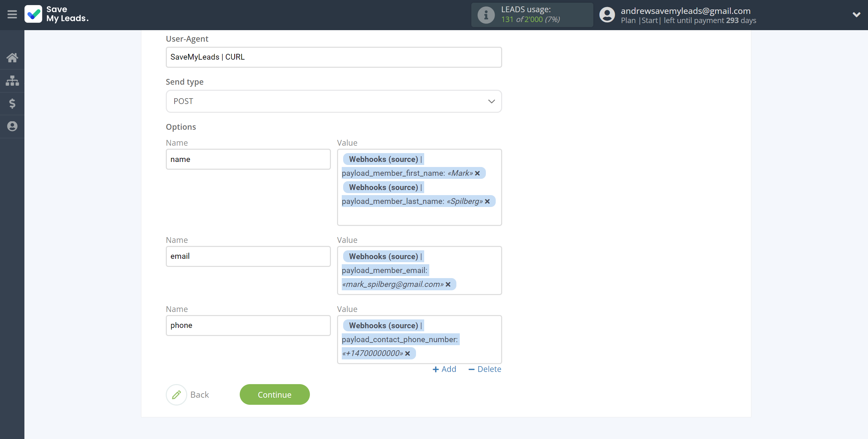Open the Home sidebar icon

tap(12, 58)
